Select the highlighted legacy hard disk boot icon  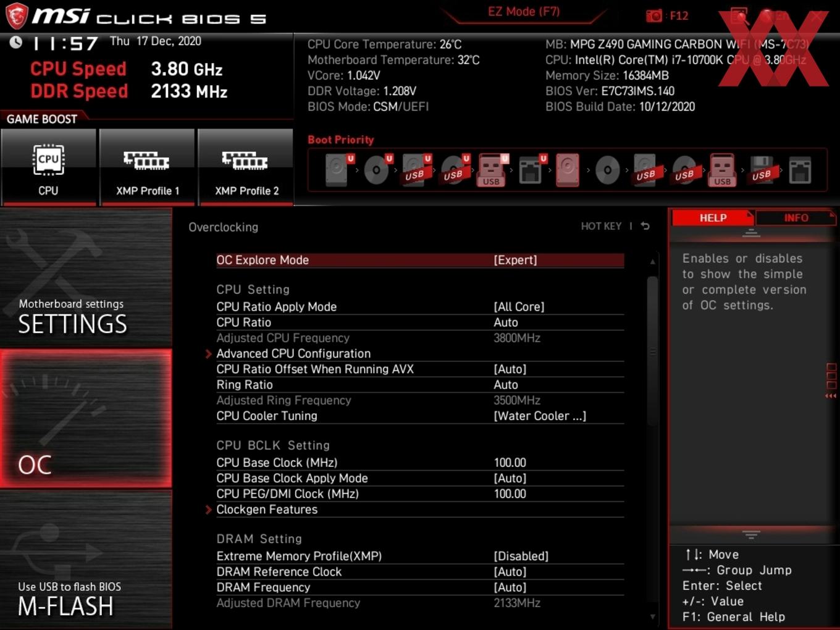tap(568, 170)
